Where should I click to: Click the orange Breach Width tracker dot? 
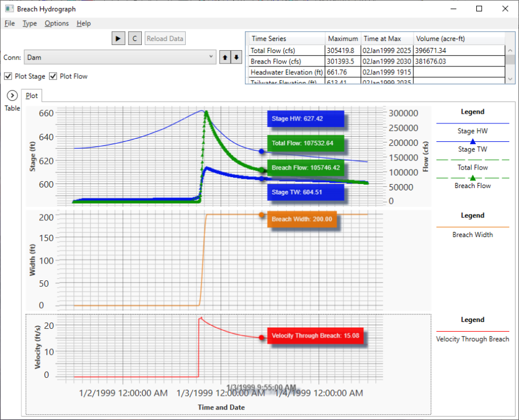261,215
